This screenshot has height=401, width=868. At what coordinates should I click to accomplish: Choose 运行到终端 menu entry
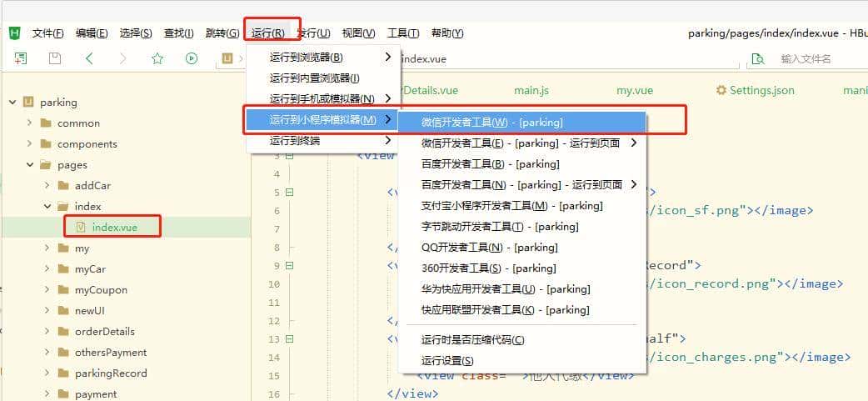323,141
